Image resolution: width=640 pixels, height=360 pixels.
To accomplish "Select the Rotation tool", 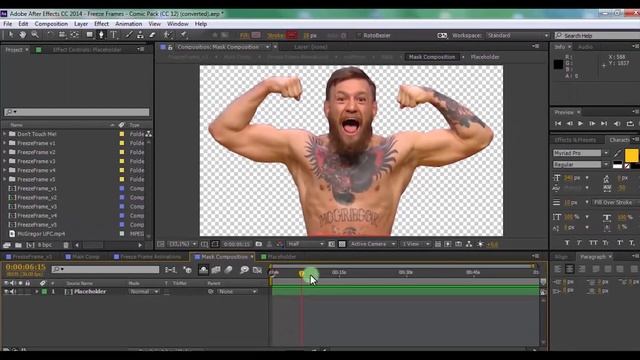I will 50,35.
